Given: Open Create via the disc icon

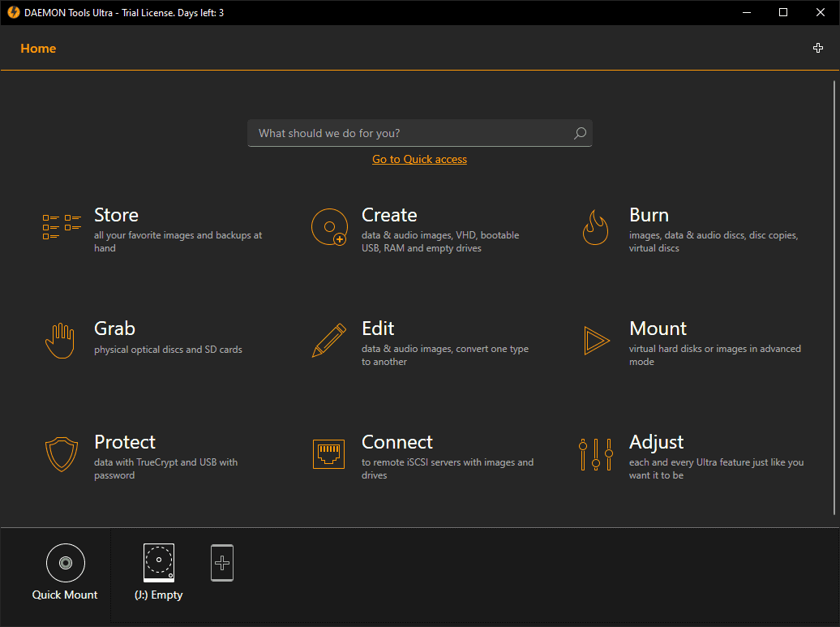Looking at the screenshot, I should [x=329, y=227].
